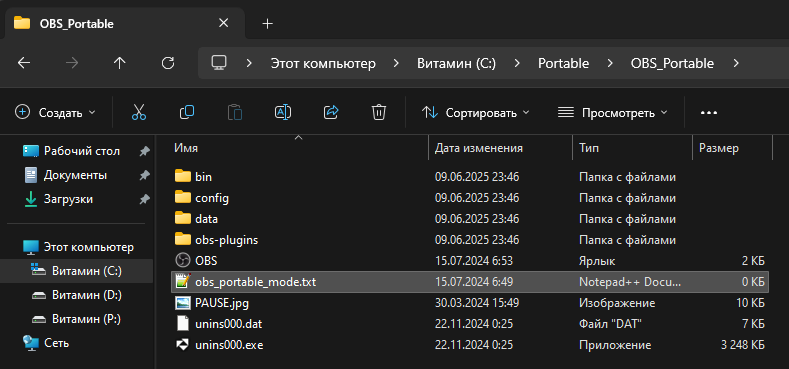Click Portable in the breadcrumb path
789x369 pixels.
coord(564,63)
